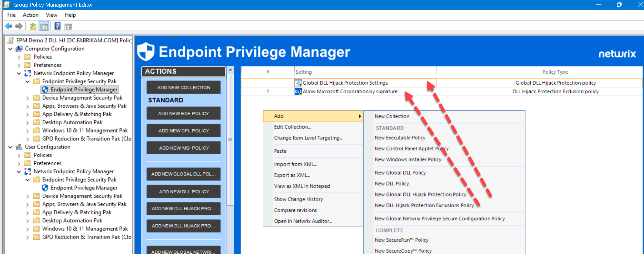Click the Computer Configuration node icon
644x254 pixels.
coord(19,48)
